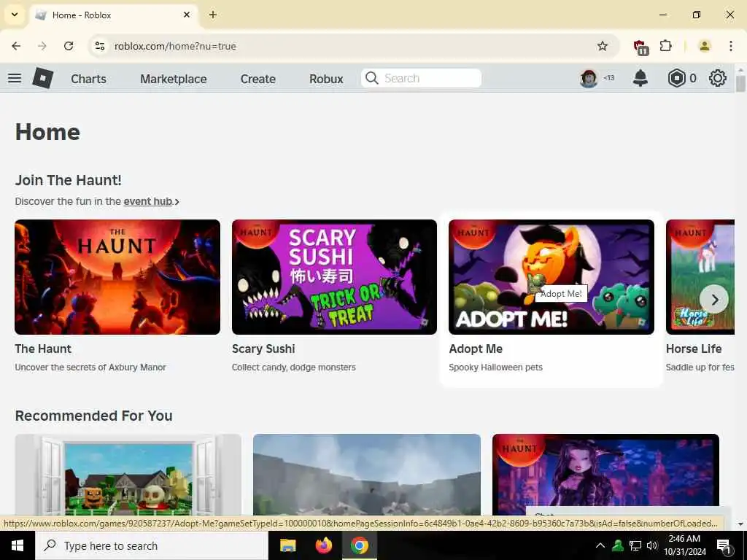Click the Adopt Me title
Screen dimensions: 747x560
(476, 349)
